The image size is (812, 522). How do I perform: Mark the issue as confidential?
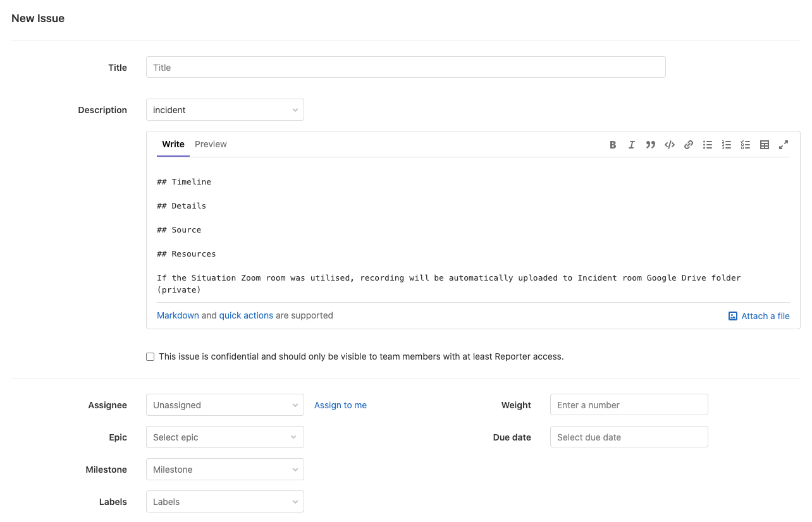(150, 356)
